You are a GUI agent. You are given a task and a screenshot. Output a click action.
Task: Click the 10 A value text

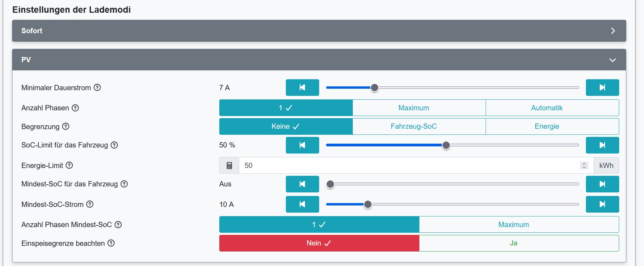227,204
